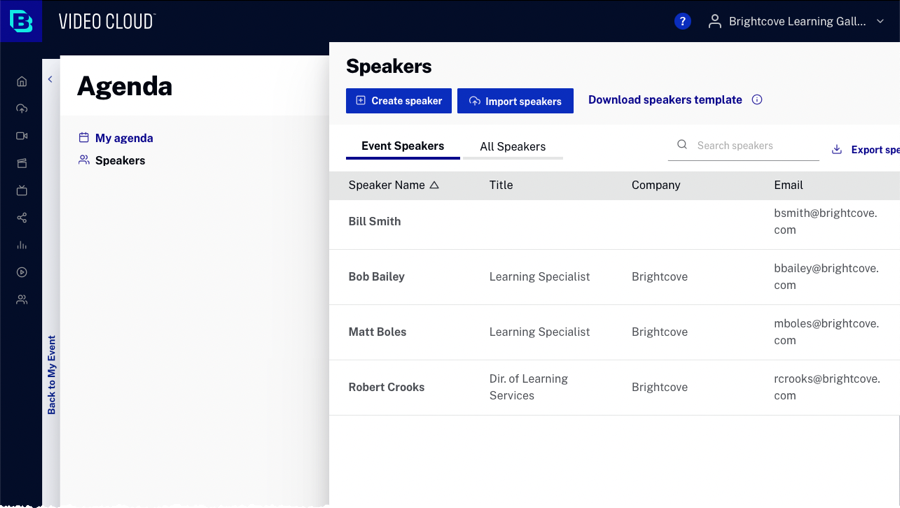Switch to the All Speakers tab
Screen dimensions: 900x508
(513, 146)
